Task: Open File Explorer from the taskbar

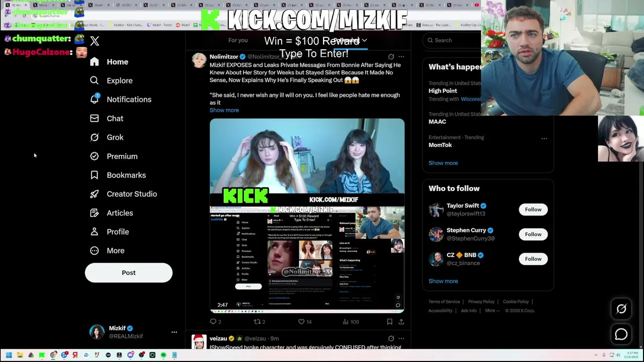Action: [x=20, y=355]
